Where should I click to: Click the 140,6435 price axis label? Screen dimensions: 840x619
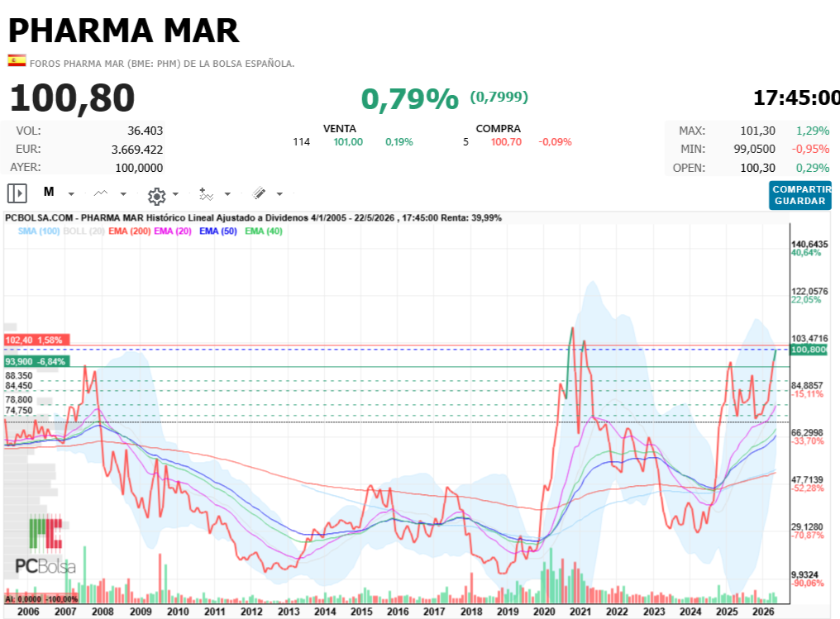809,244
